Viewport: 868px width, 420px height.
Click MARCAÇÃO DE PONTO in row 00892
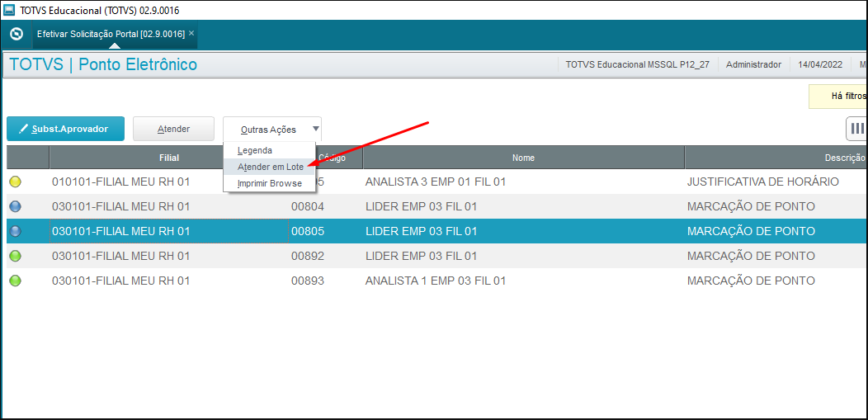click(x=751, y=256)
